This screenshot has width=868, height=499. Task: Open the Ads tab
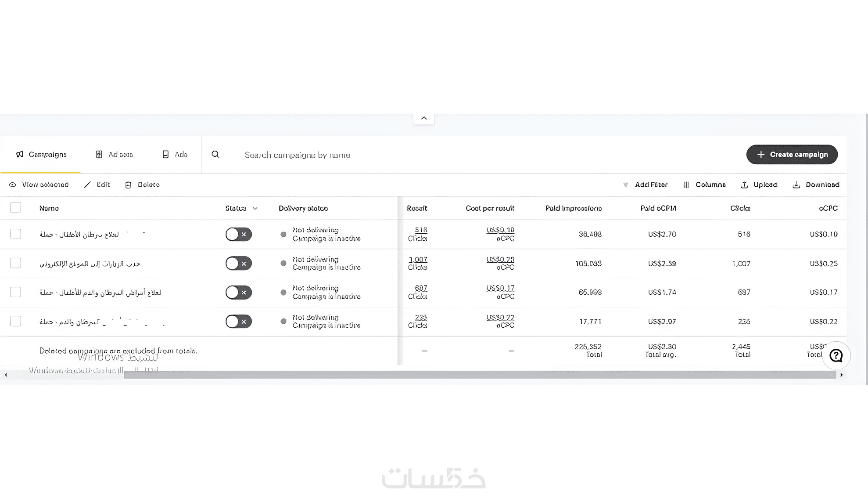coord(175,155)
